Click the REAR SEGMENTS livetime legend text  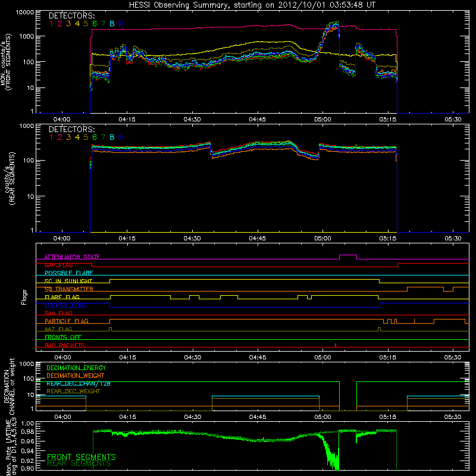pyautogui.click(x=79, y=464)
